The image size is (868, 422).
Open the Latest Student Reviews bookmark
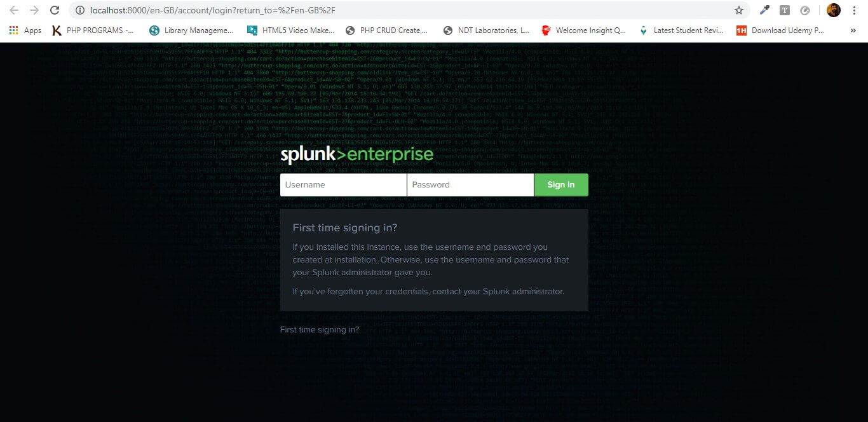tap(682, 30)
